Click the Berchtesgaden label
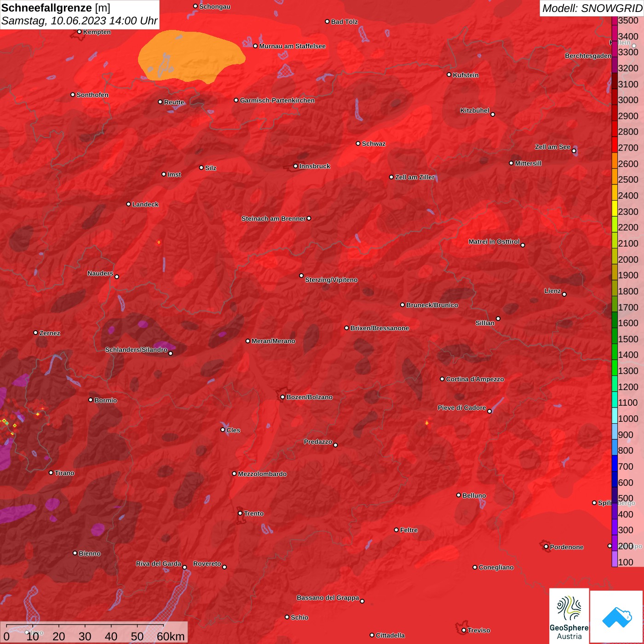 (588, 56)
